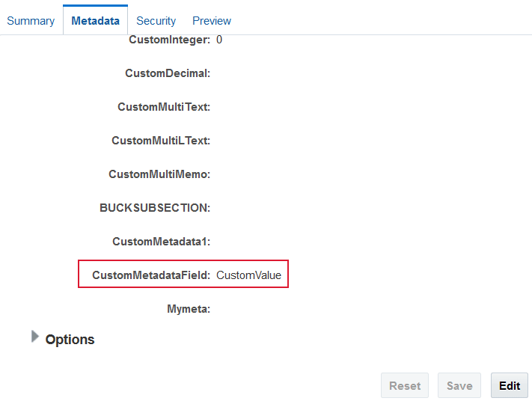The image size is (532, 401).
Task: Go to the Preview tab
Action: (x=212, y=21)
